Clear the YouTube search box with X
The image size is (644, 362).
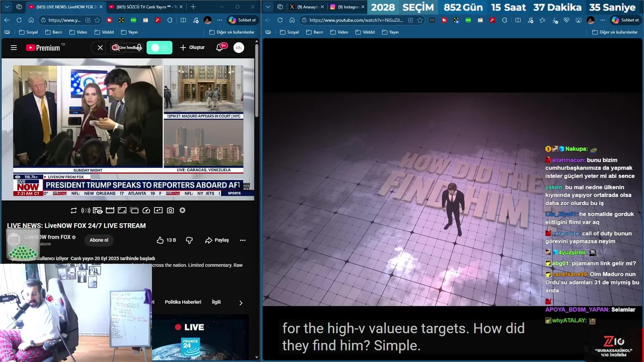pyautogui.click(x=100, y=48)
